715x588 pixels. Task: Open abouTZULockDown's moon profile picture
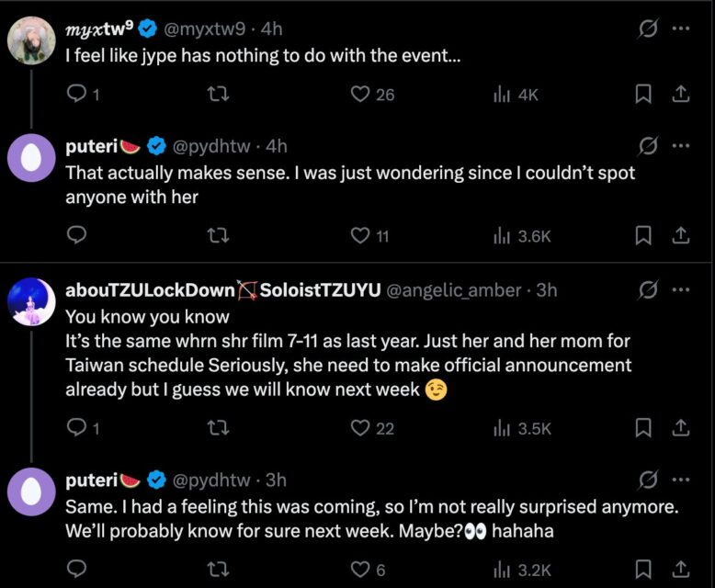(x=31, y=301)
